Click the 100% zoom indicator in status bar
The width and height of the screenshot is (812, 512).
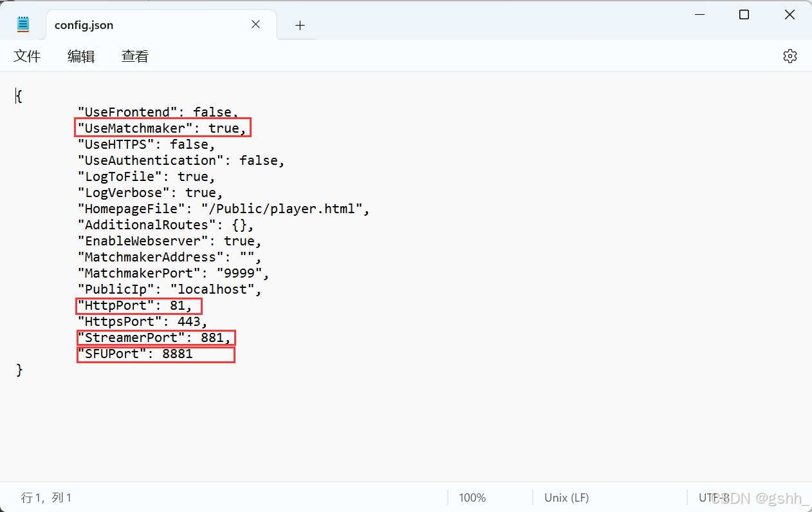coord(472,497)
